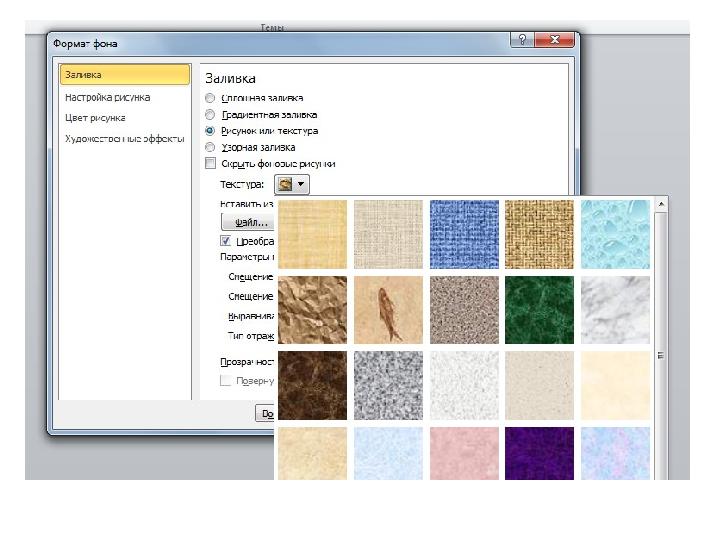Click the help question mark button
Viewport: 720px width, 540px height.
tap(522, 39)
